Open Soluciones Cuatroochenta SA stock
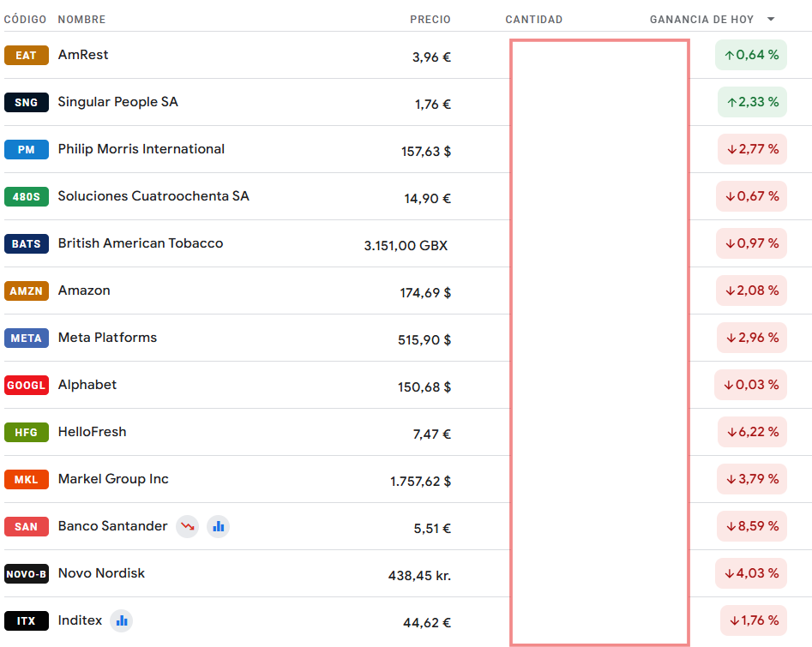The width and height of the screenshot is (812, 647). (153, 196)
